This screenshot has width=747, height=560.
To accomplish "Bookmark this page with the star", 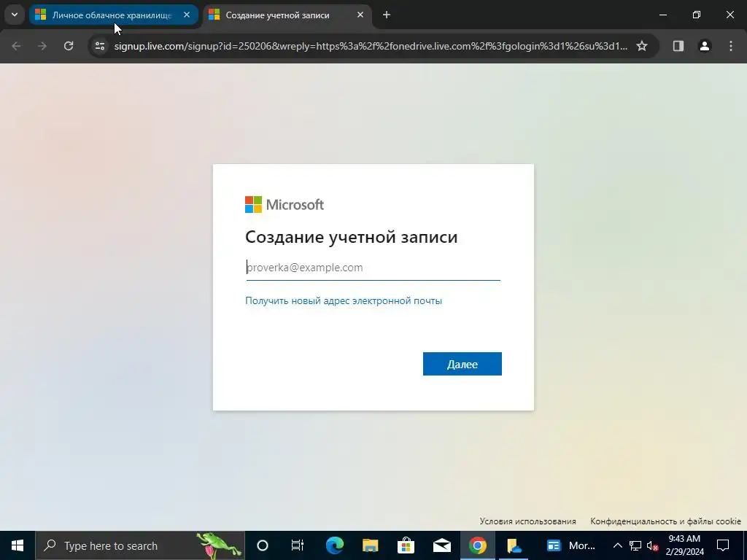I will 642,46.
